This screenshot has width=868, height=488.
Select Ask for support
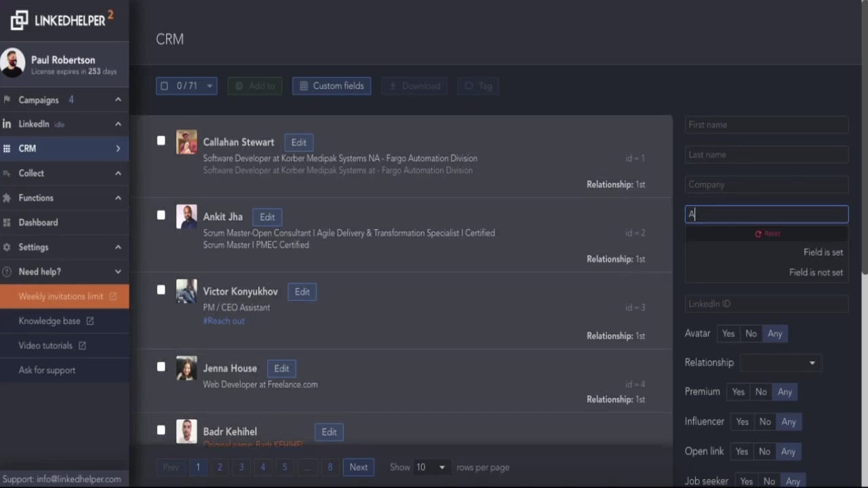tap(64, 370)
